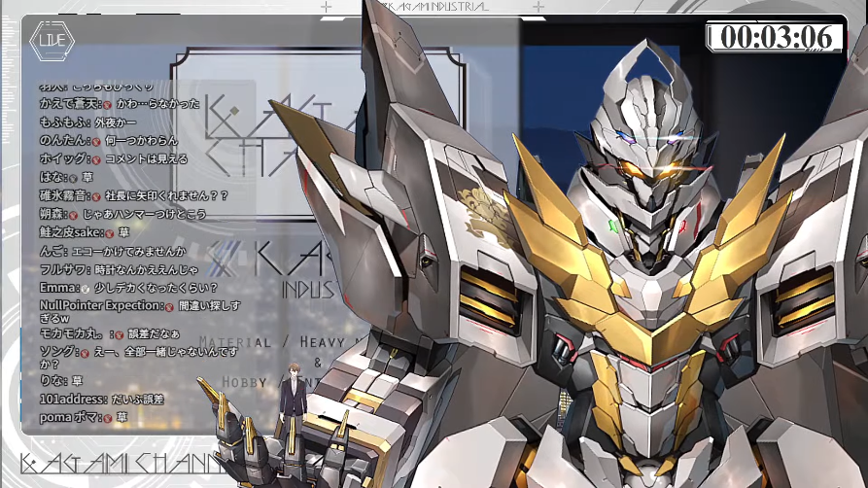The height and width of the screenshot is (488, 868).
Task: Select the comment 'コメントは見える'
Action: (147, 159)
